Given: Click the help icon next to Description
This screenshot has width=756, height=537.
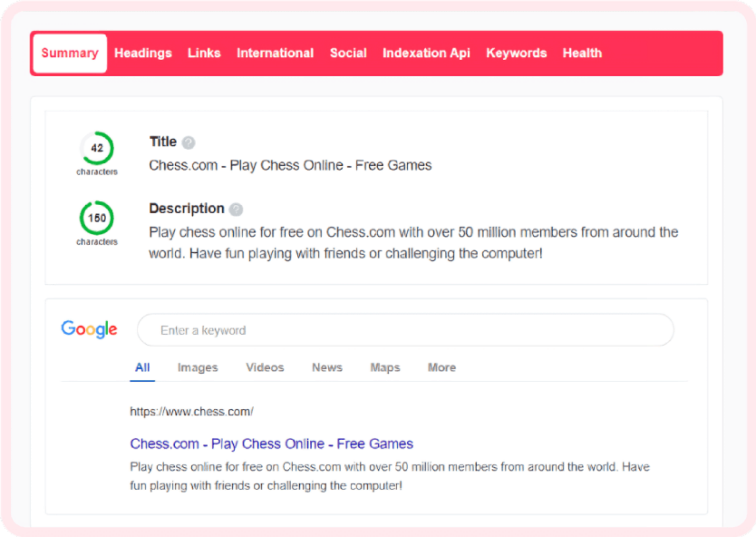Looking at the screenshot, I should (236, 209).
